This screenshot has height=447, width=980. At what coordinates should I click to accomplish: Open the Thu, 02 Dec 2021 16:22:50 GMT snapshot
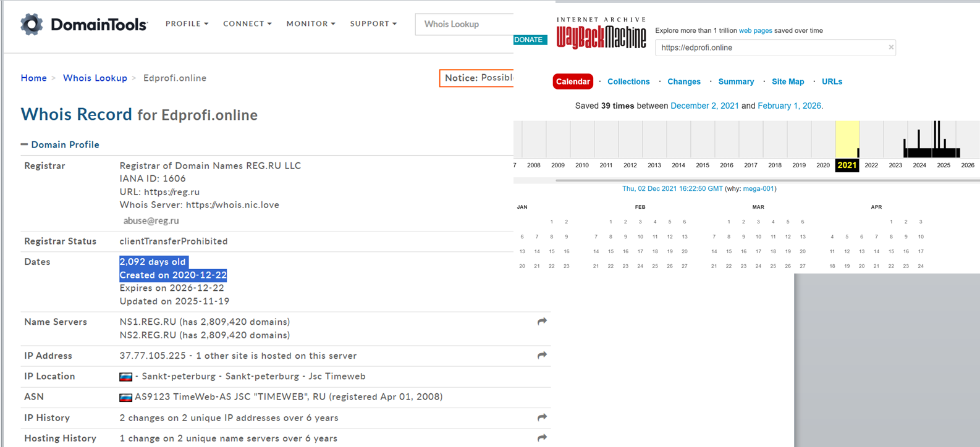[x=672, y=189]
